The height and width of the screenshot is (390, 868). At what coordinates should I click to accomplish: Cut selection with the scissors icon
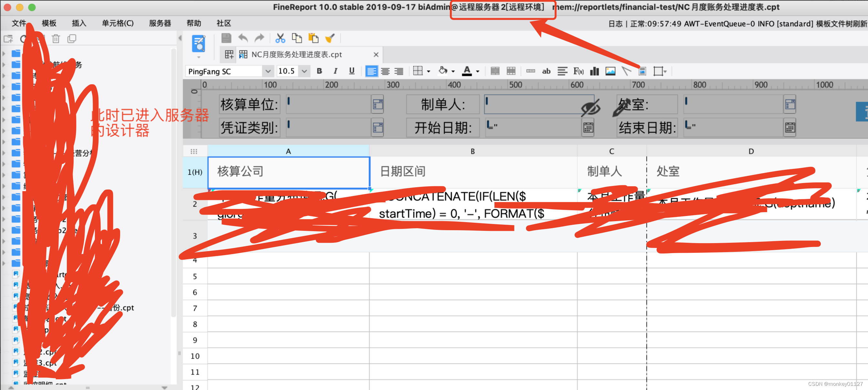tap(280, 38)
